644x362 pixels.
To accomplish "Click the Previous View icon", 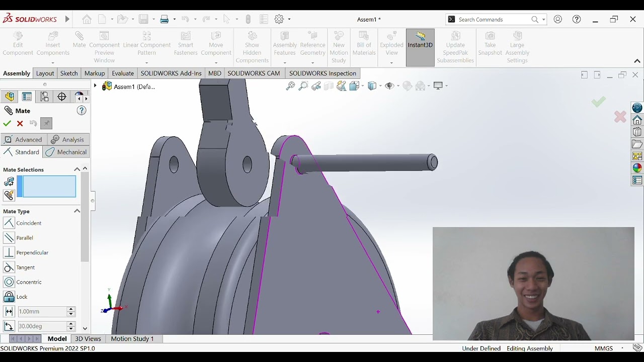I will pyautogui.click(x=316, y=86).
